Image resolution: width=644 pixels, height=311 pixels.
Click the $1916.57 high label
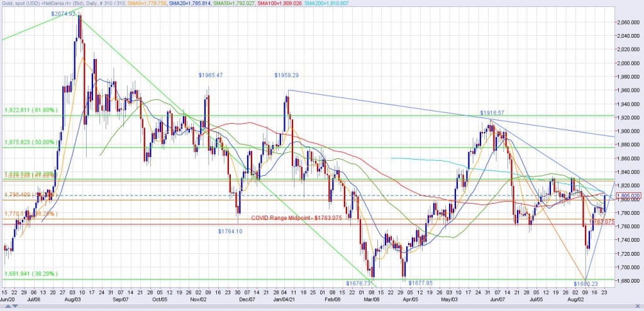[x=492, y=112]
